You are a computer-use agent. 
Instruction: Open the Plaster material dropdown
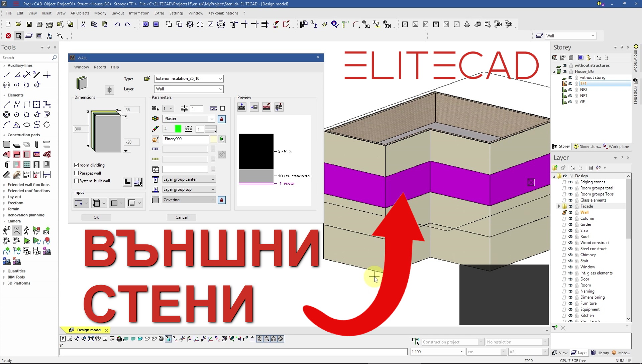click(x=212, y=119)
